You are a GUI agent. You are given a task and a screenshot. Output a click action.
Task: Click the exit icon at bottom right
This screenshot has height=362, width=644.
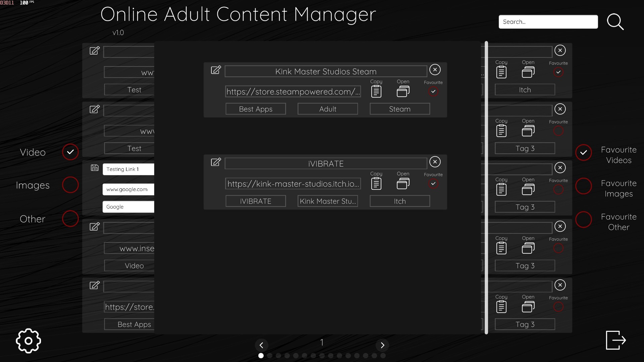click(616, 340)
